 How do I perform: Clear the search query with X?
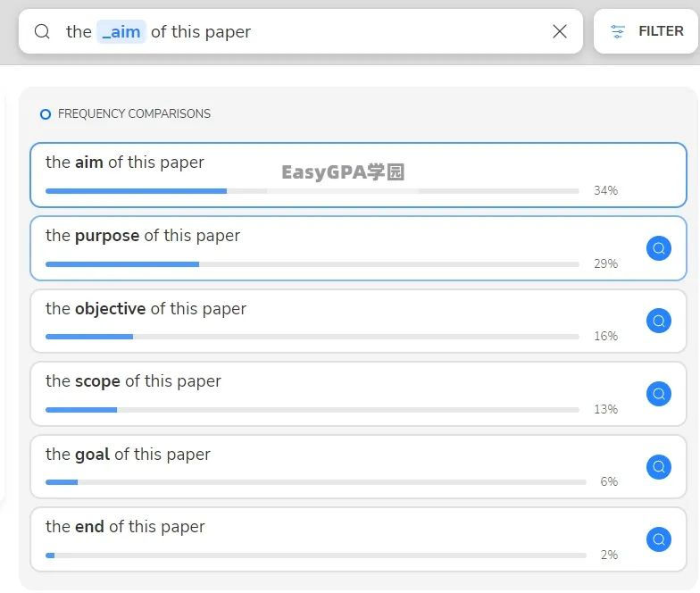click(560, 32)
